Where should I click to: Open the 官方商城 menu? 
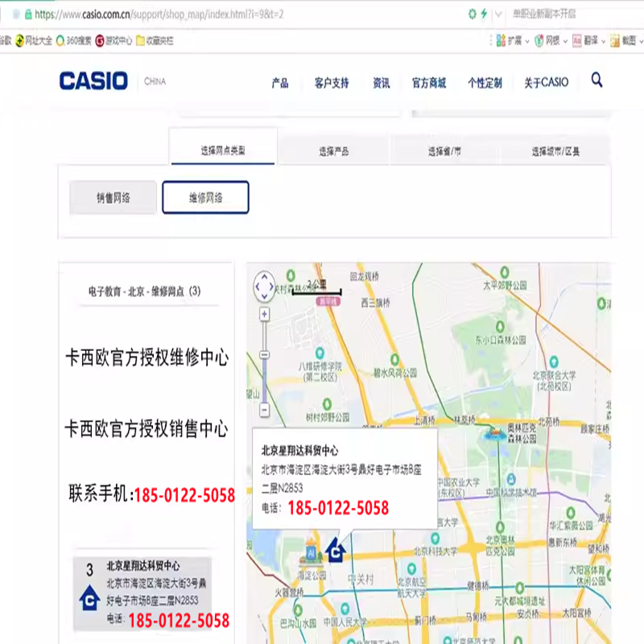click(429, 83)
